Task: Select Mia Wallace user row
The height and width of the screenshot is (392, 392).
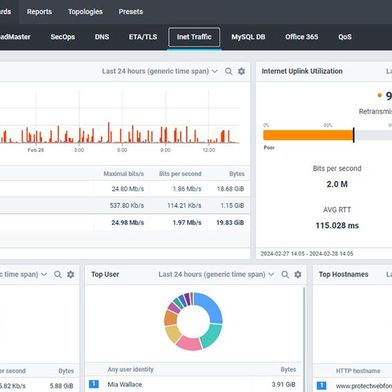Action: click(x=193, y=385)
